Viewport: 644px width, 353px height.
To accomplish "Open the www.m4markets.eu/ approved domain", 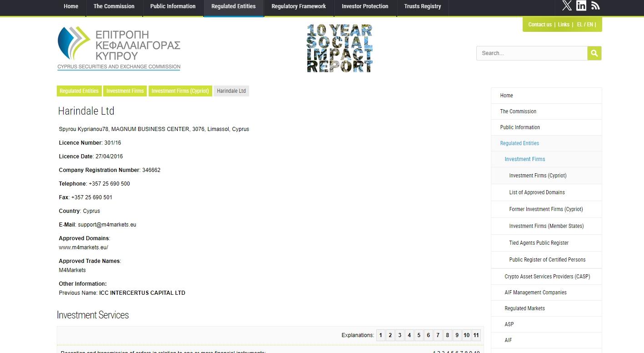I will point(84,247).
